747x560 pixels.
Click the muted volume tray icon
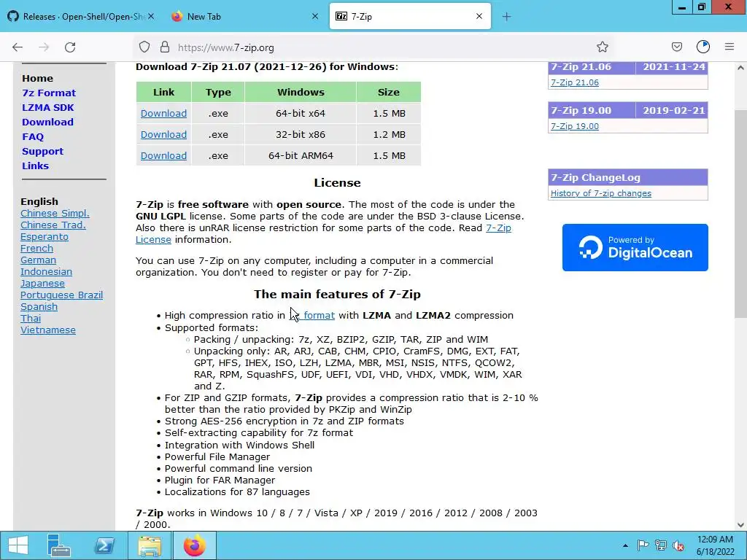pos(678,545)
